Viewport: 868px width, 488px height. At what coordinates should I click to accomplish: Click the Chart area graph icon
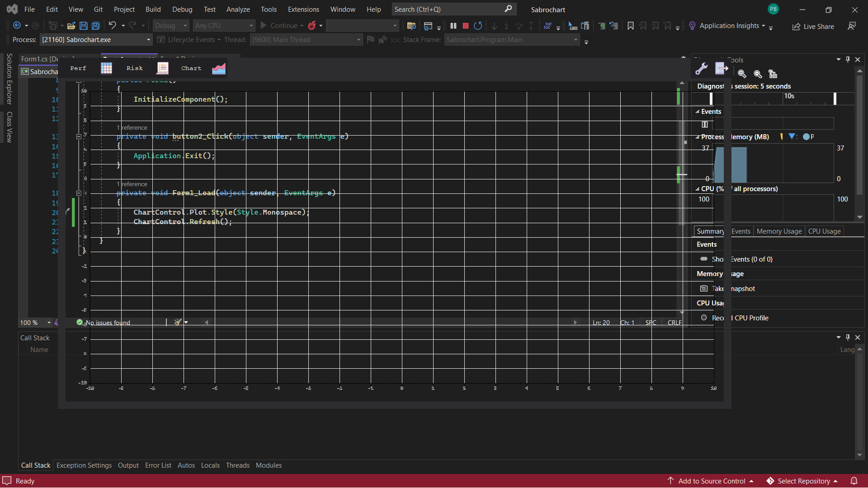(x=218, y=68)
